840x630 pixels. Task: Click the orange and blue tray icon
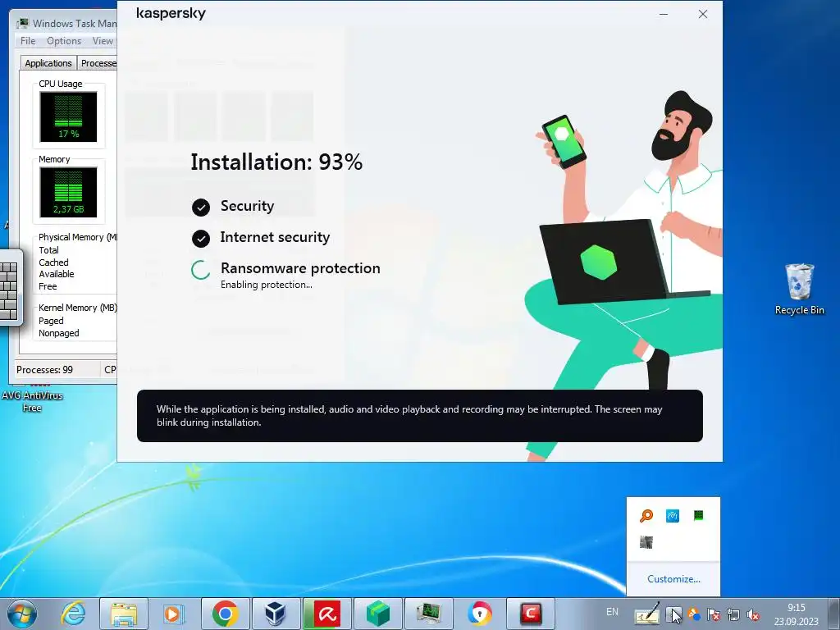point(694,614)
